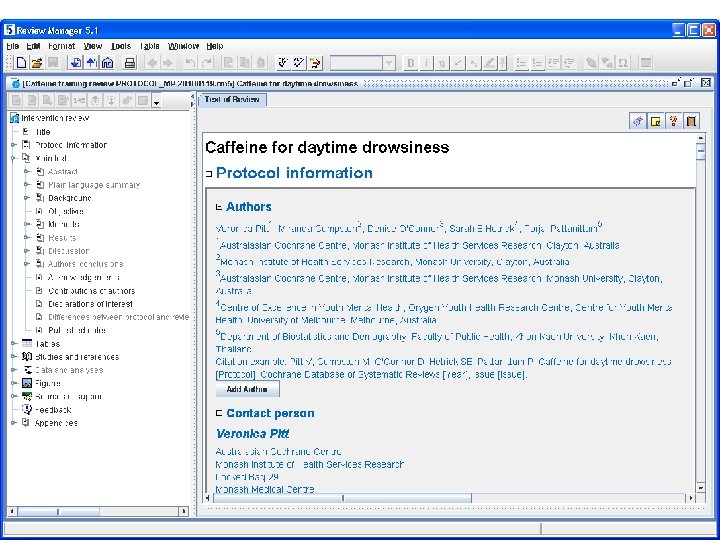Select Declarations of interest in outline tree
This screenshot has width=720, height=540.
[x=90, y=304]
